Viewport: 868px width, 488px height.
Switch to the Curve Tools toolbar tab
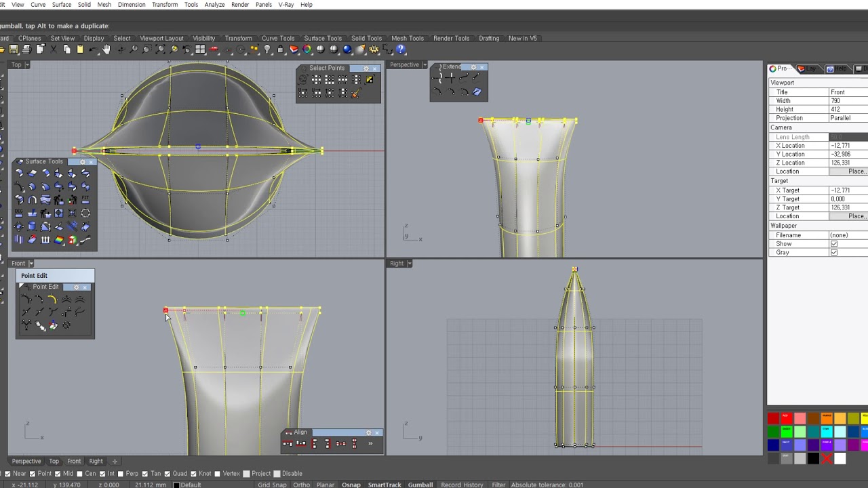[278, 39]
